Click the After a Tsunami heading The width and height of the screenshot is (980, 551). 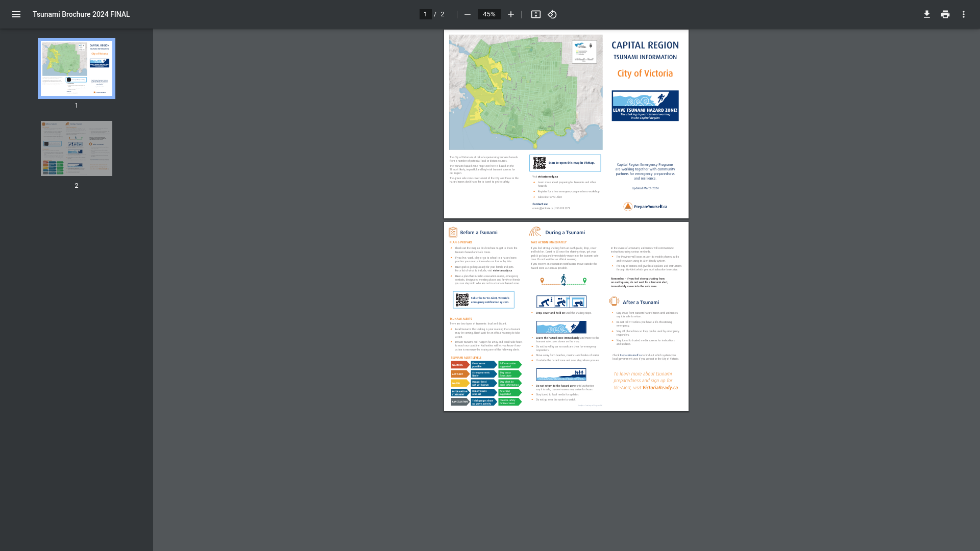[x=641, y=303]
